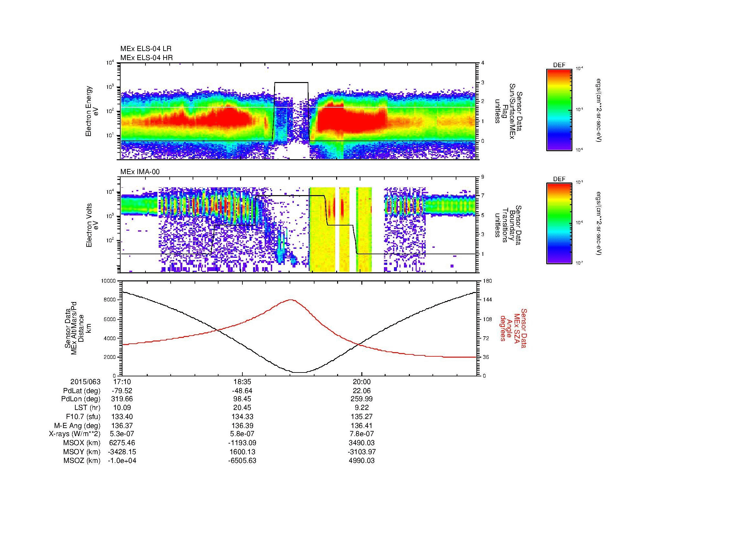
Task: Click the X-rays value 5.3e-07
Action: coord(122,434)
